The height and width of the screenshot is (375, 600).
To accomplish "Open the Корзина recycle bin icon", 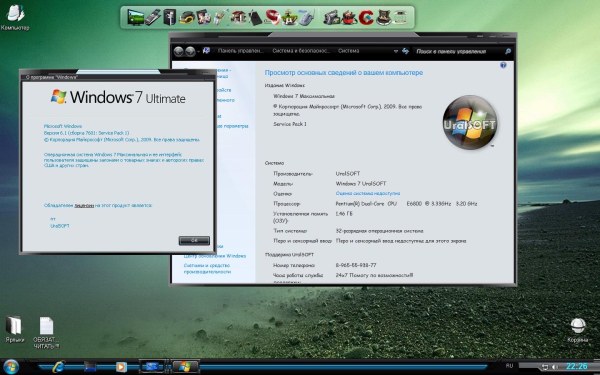I will (578, 330).
